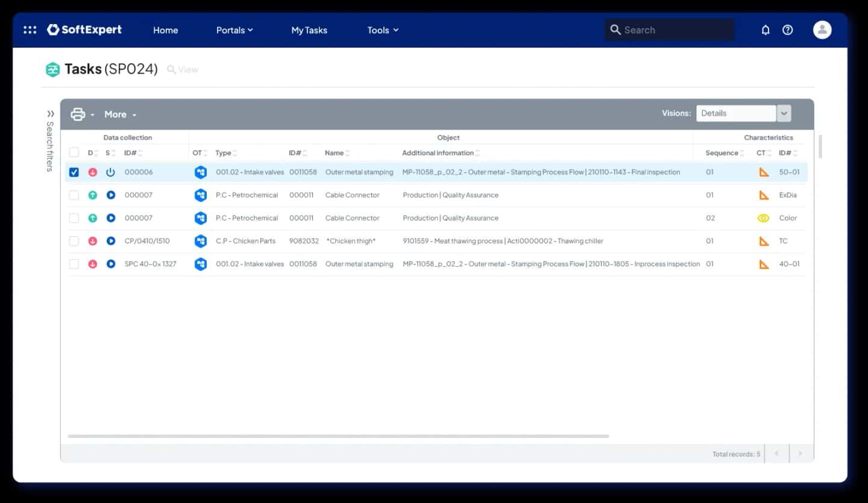Open the app launcher grid icon
The height and width of the screenshot is (503, 868).
pyautogui.click(x=30, y=30)
